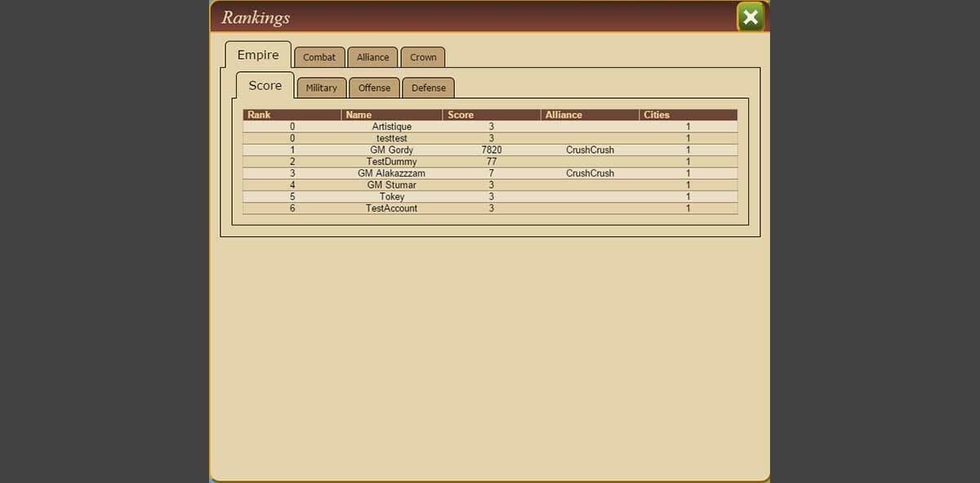Open the Alliance rankings tab
The image size is (980, 483).
pos(372,57)
